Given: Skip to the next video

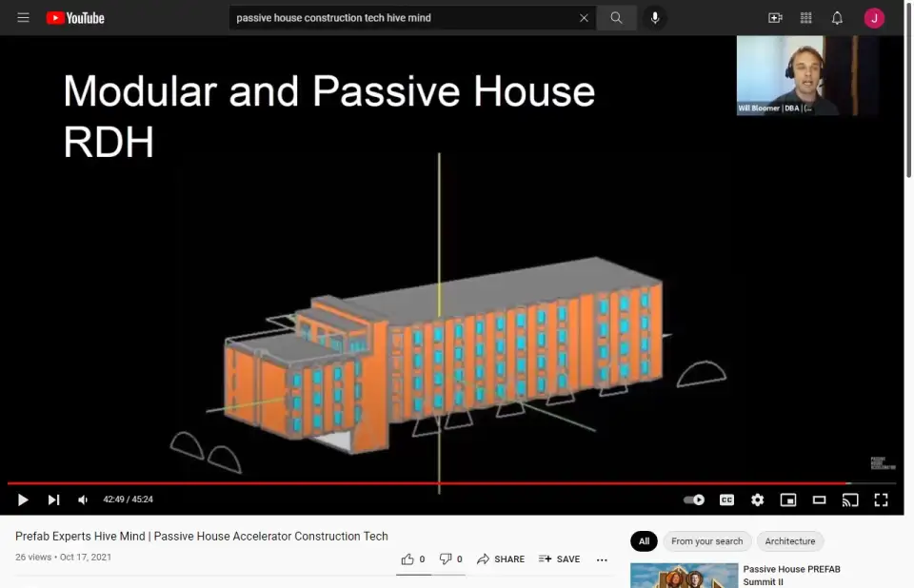Looking at the screenshot, I should (54, 500).
